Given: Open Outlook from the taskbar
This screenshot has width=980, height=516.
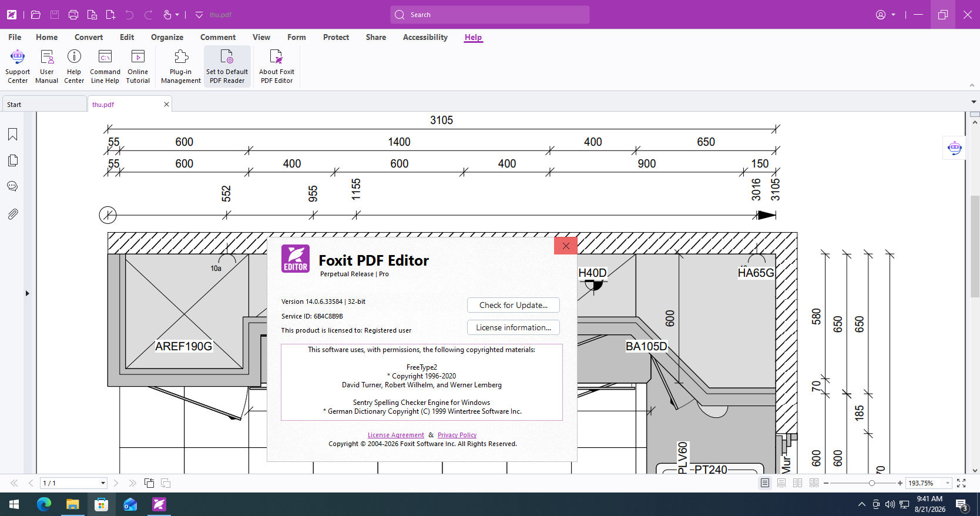Looking at the screenshot, I should click(130, 504).
